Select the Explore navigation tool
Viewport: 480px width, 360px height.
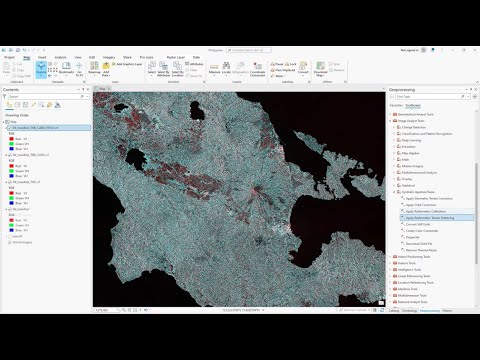click(41, 69)
